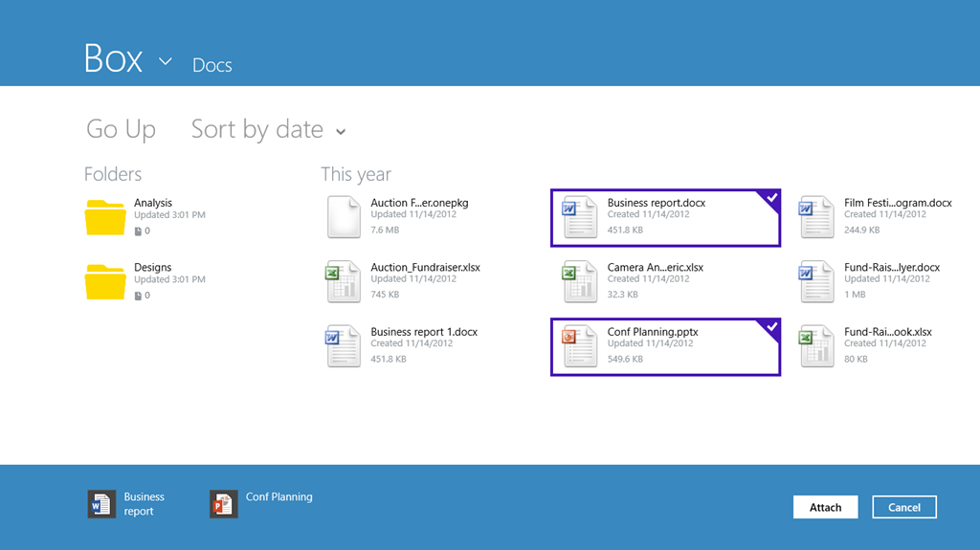Select the Camera An...eric.xlsx Excel icon

[579, 281]
